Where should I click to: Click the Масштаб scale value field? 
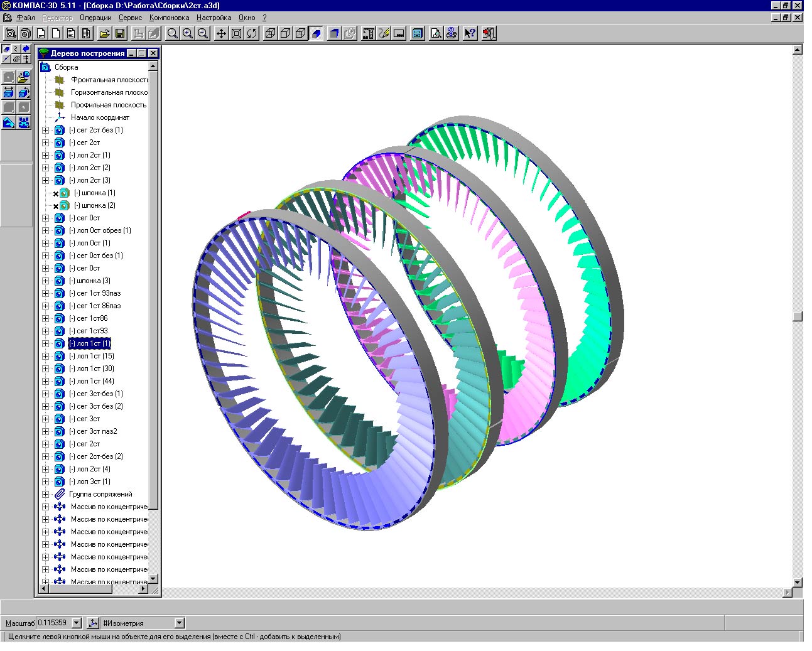[x=53, y=623]
